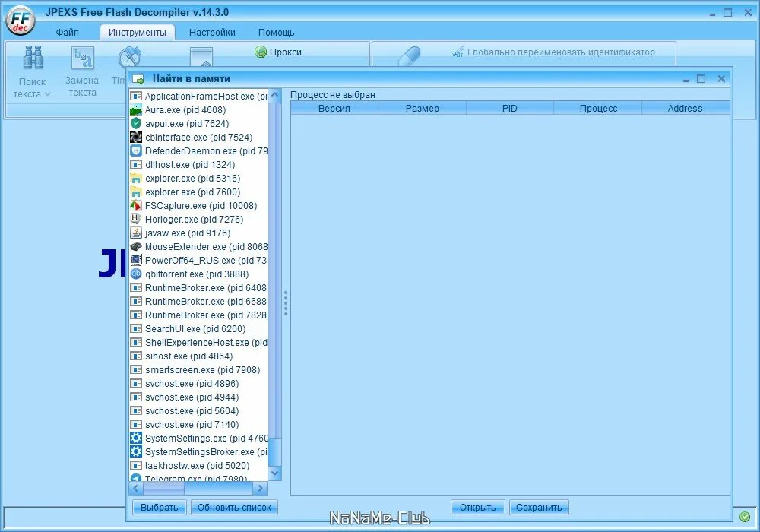Click the process list scroll-down arrow
This screenshot has width=760, height=532.
point(275,473)
